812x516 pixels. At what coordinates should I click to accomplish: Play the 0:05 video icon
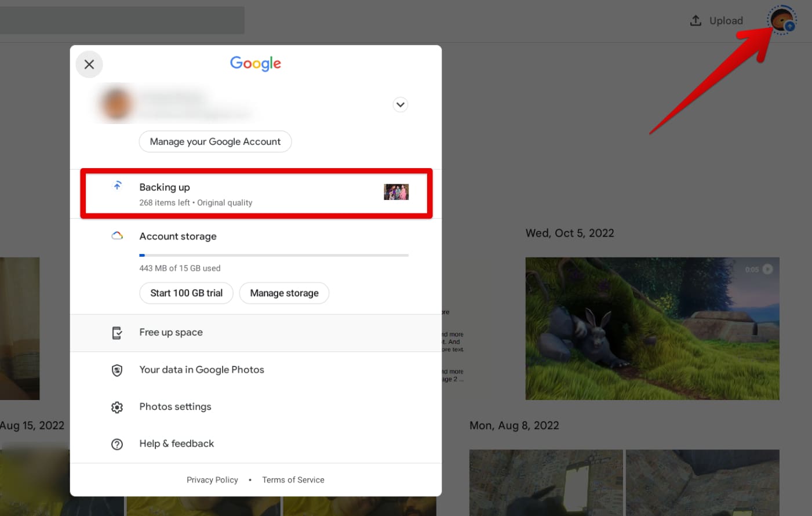pyautogui.click(x=767, y=269)
